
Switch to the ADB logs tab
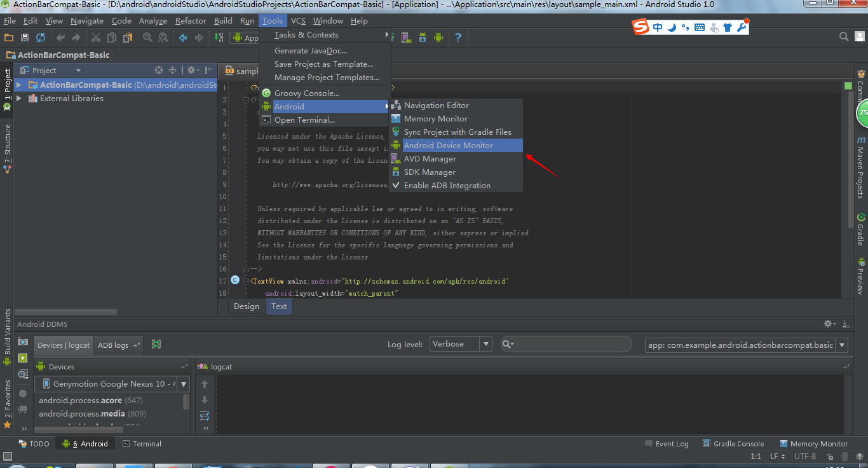click(x=118, y=345)
